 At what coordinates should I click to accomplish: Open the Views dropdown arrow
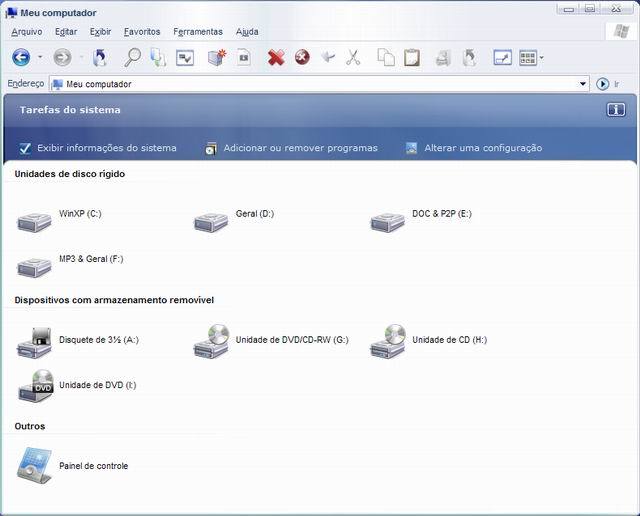coord(542,58)
